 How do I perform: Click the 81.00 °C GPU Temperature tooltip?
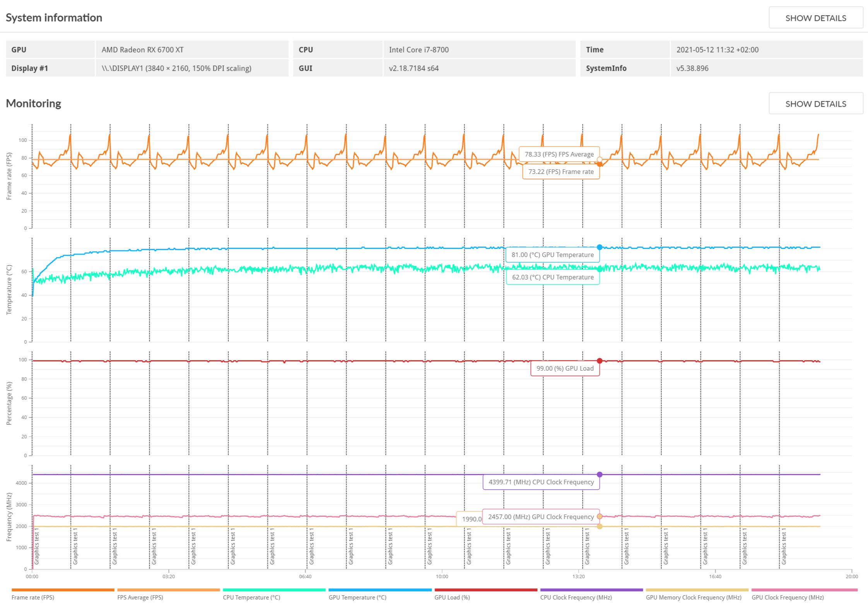(553, 255)
